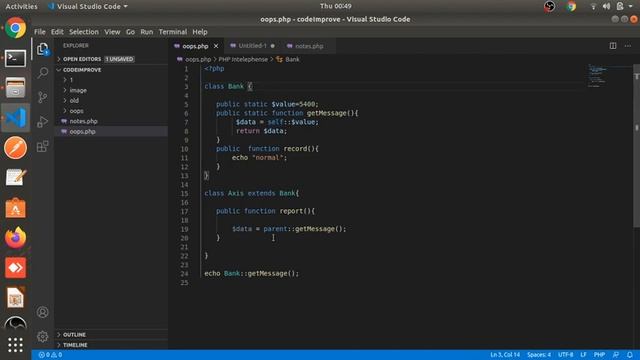The image size is (640, 360).
Task: Click the editor minimap preview
Action: (597, 76)
